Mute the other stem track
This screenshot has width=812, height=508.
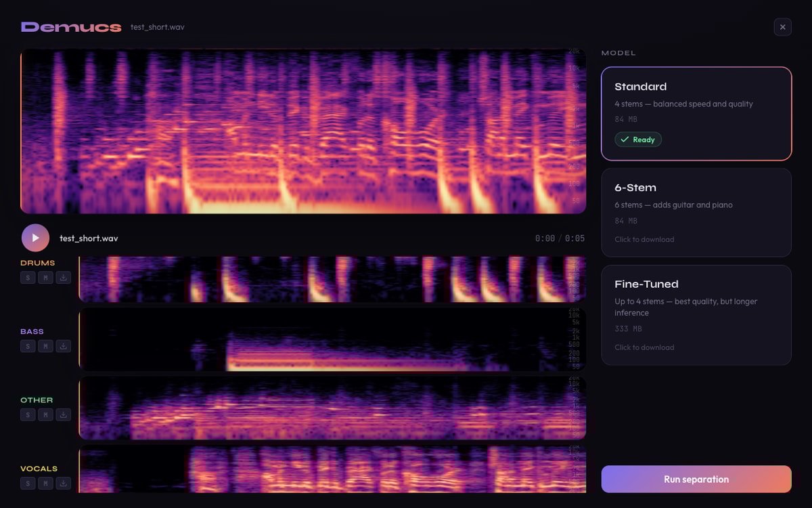point(45,415)
